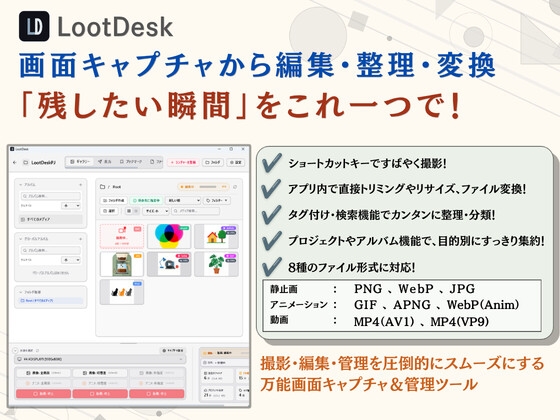
Task: Click the red dashed recording placeholder tile
Action: (x=122, y=236)
